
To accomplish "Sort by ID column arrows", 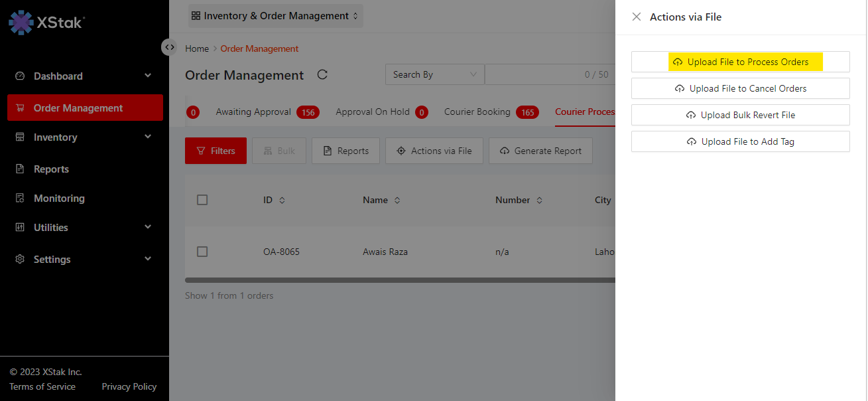I will 282,200.
